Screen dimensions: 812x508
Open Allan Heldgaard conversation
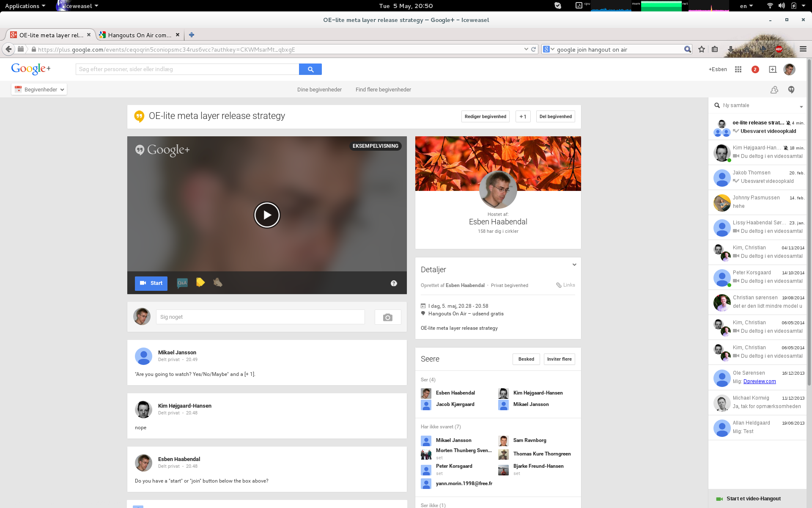pyautogui.click(x=757, y=427)
